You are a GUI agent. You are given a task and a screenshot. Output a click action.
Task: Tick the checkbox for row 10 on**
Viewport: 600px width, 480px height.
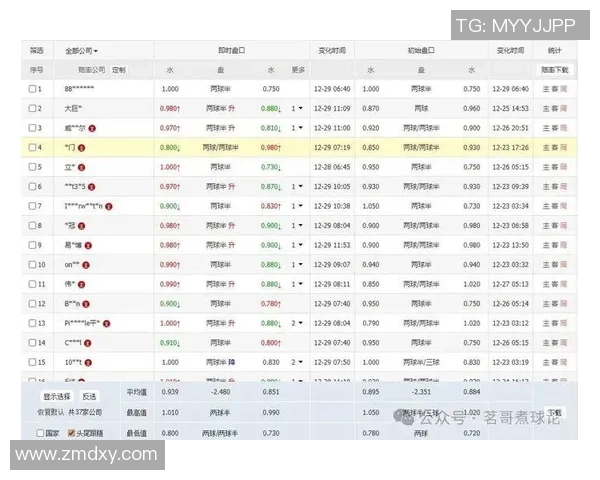point(33,264)
